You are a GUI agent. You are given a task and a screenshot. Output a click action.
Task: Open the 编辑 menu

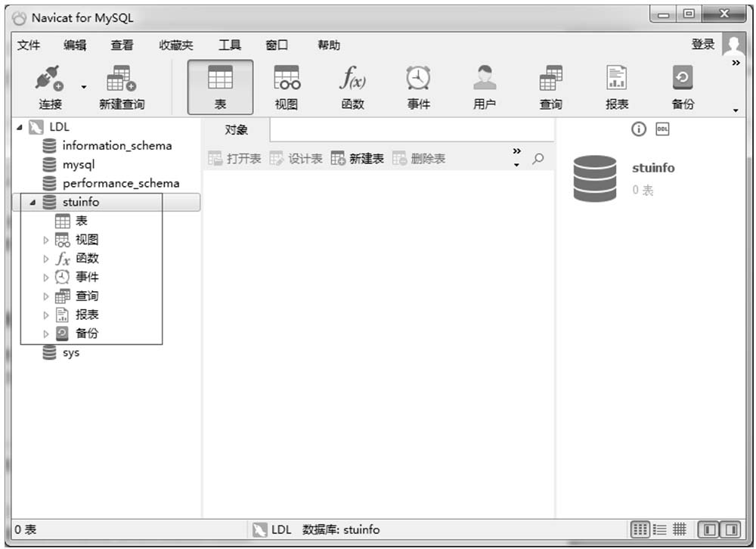click(x=75, y=45)
